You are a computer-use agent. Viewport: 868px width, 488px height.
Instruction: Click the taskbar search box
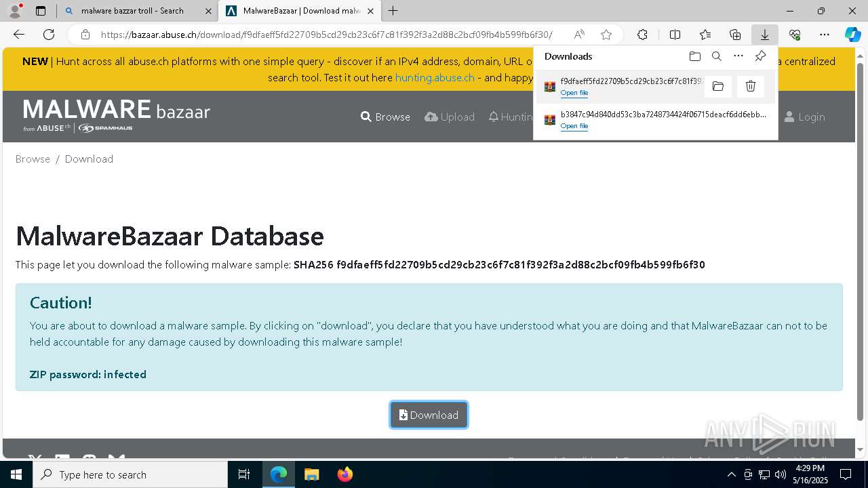coord(130,474)
